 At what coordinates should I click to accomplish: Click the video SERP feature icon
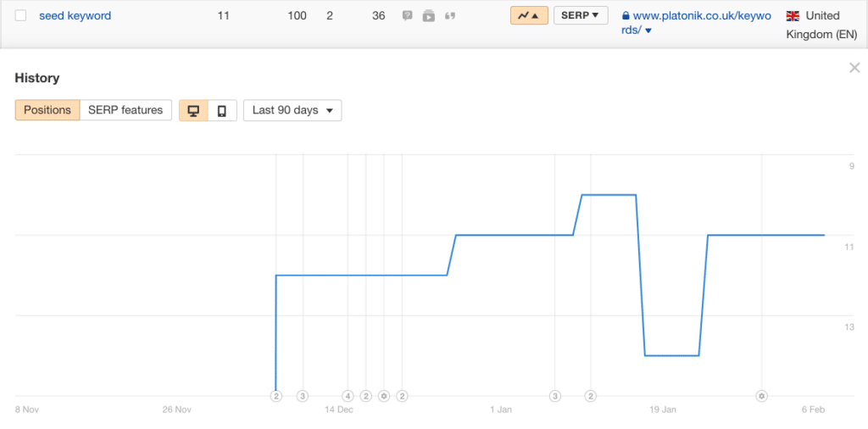[x=429, y=15]
